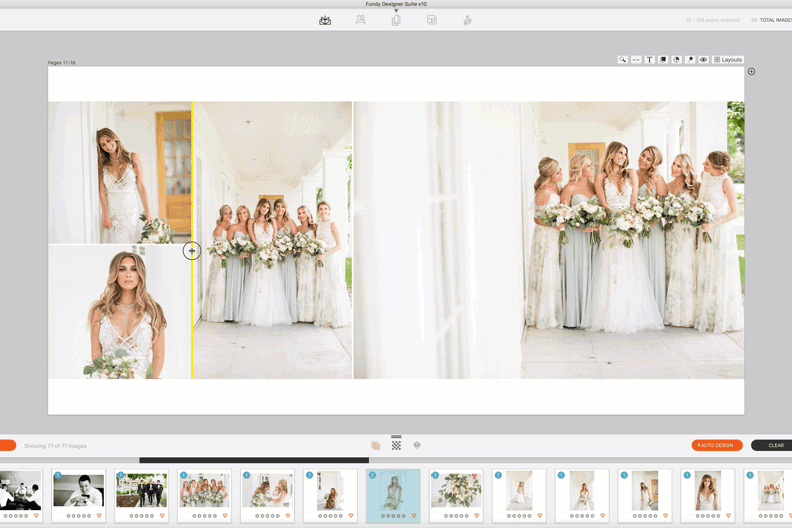Click the orange pill button at far left

click(8, 445)
